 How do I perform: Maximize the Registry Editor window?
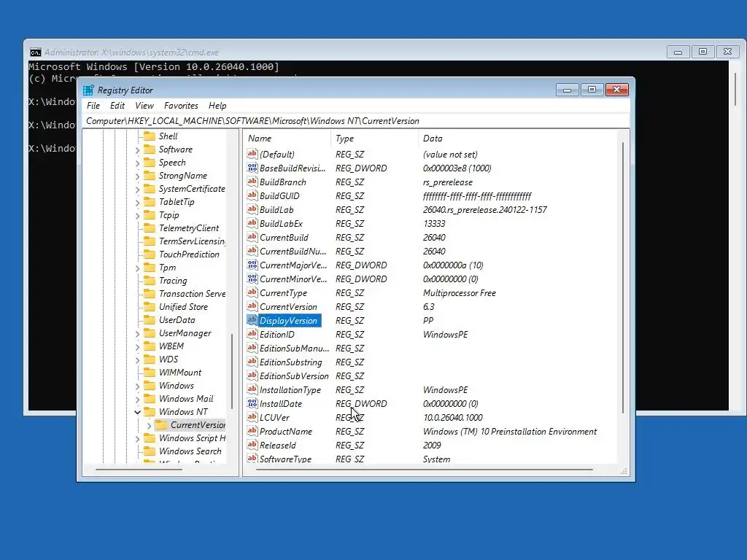click(x=592, y=90)
